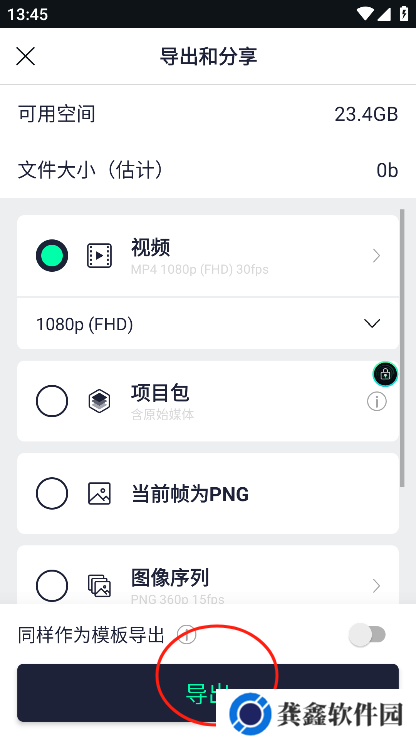
Task: Tap the video film-strip icon
Action: [x=99, y=256]
